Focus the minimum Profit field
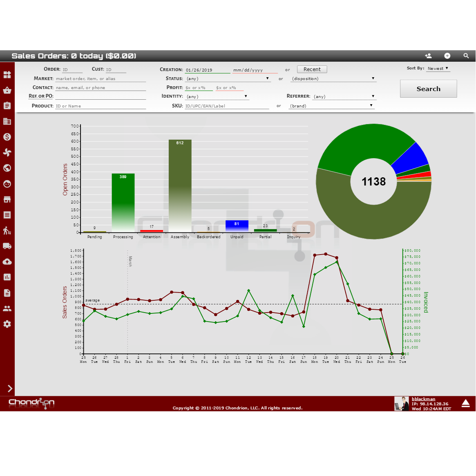 point(199,88)
